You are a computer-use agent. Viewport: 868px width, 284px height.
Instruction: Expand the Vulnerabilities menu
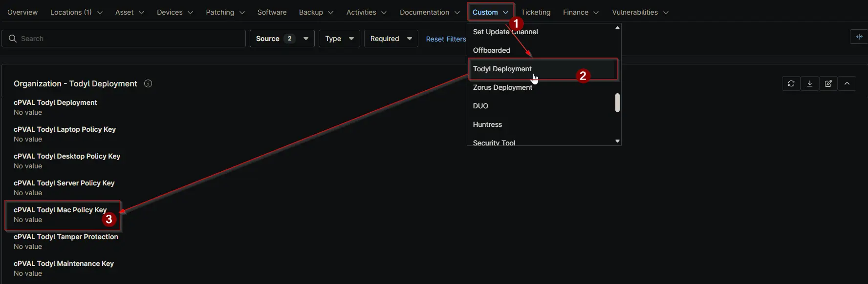[x=640, y=12]
